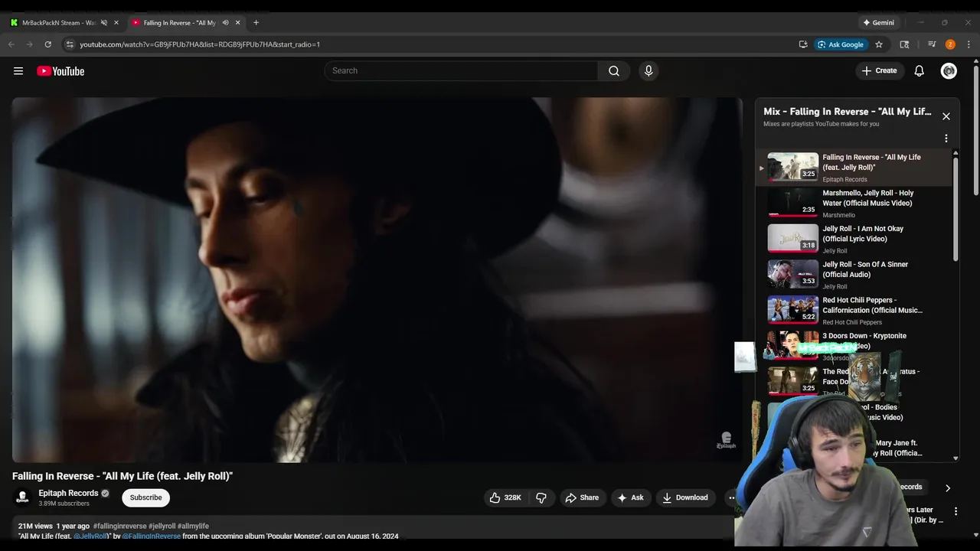Share the video
This screenshot has width=980, height=551.
[583, 497]
